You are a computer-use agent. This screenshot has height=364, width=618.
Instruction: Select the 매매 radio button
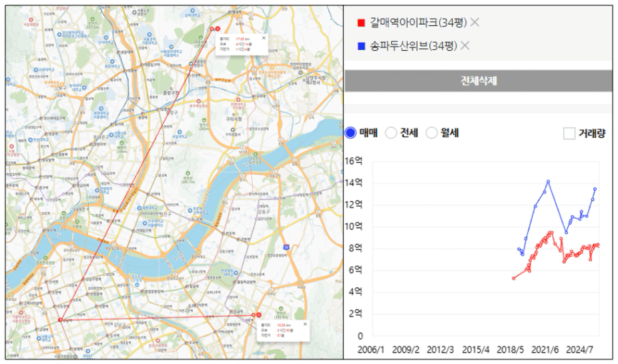351,133
